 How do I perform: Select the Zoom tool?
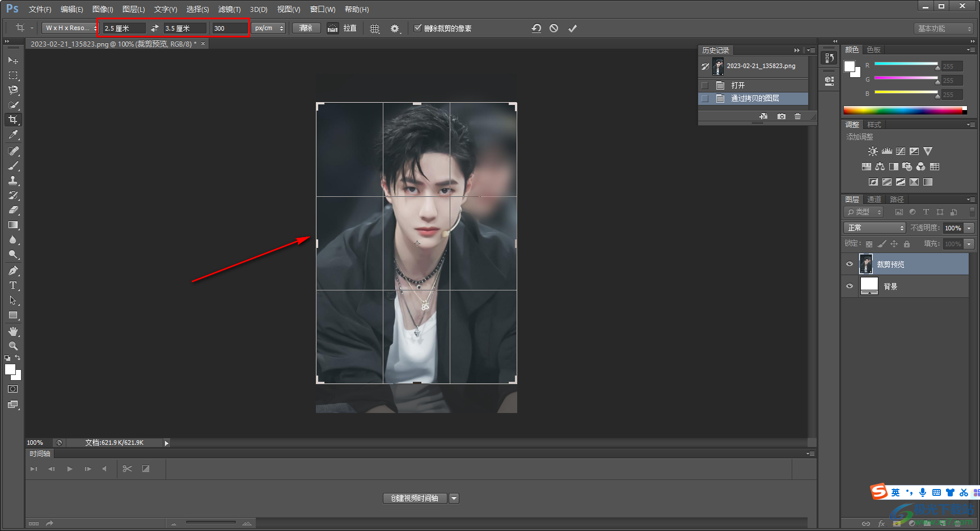13,346
